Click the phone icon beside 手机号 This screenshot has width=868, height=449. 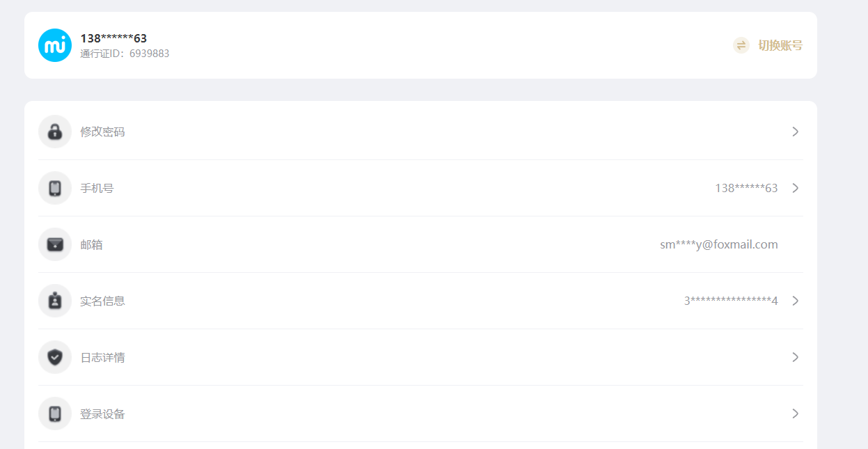(55, 188)
